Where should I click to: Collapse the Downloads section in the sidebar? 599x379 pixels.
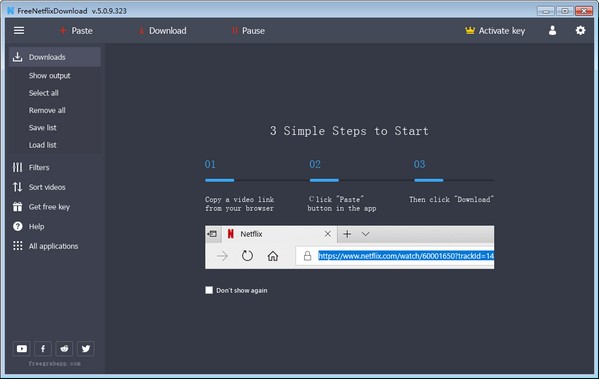coord(55,57)
